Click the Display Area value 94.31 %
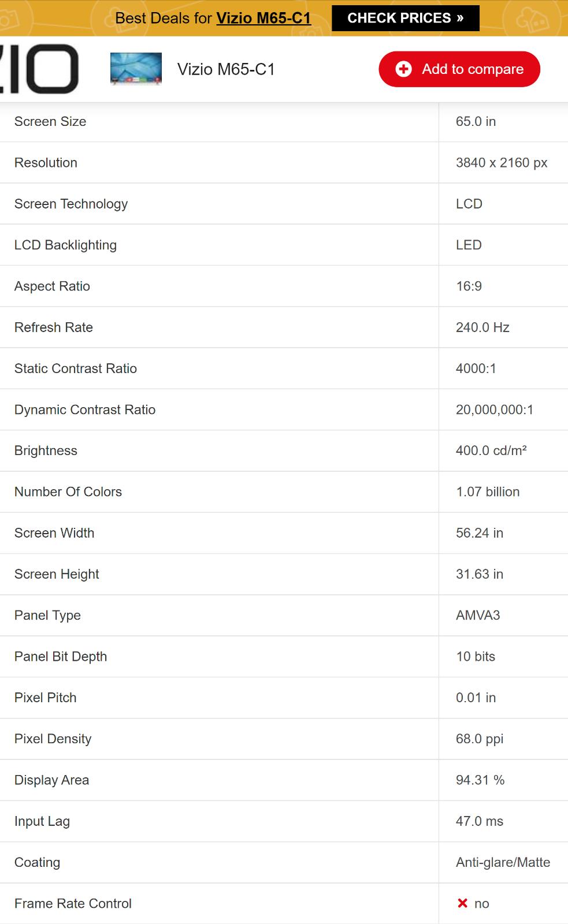Image resolution: width=568 pixels, height=924 pixels. click(x=480, y=780)
